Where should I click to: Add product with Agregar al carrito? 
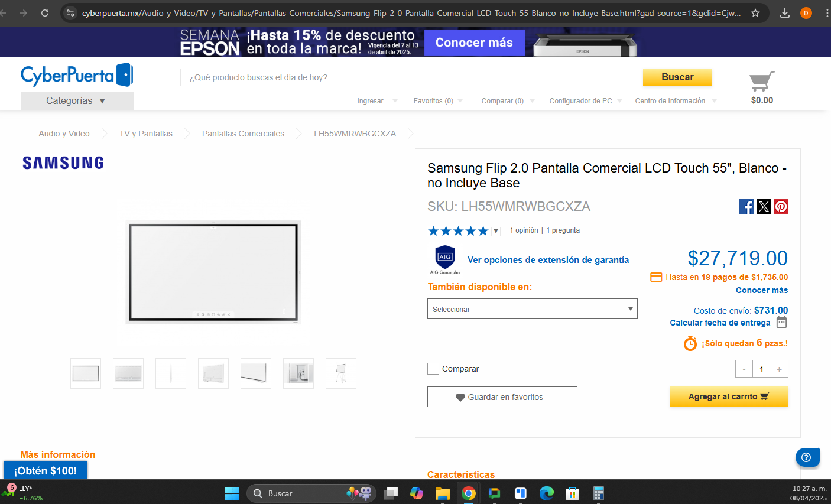coord(729,396)
